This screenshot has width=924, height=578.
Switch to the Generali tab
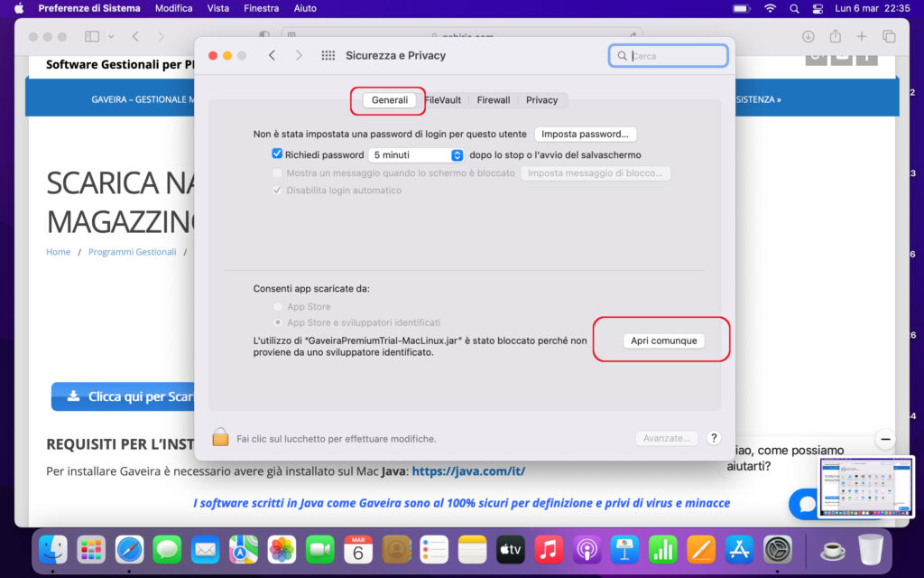click(x=390, y=99)
